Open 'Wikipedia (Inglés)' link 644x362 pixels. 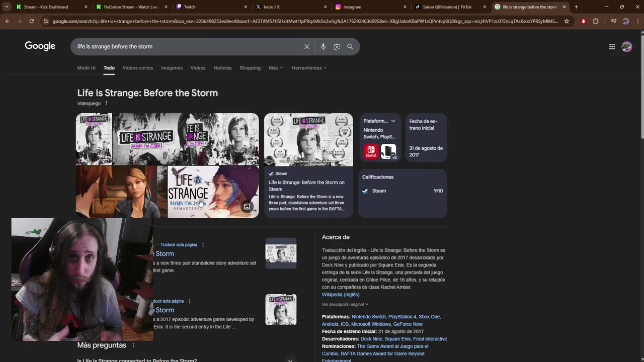341,295
